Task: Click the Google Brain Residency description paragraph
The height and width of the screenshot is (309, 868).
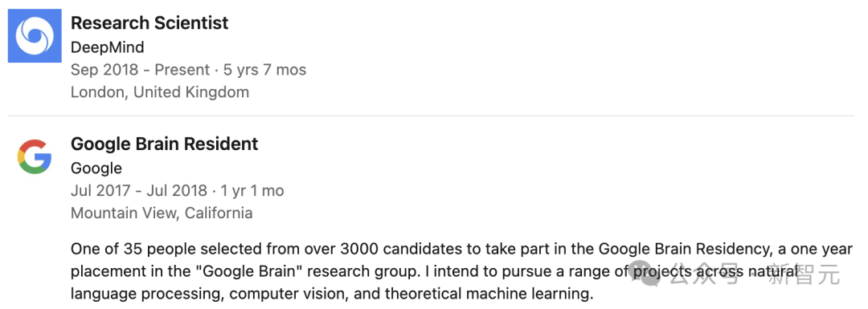Action: 461,271
